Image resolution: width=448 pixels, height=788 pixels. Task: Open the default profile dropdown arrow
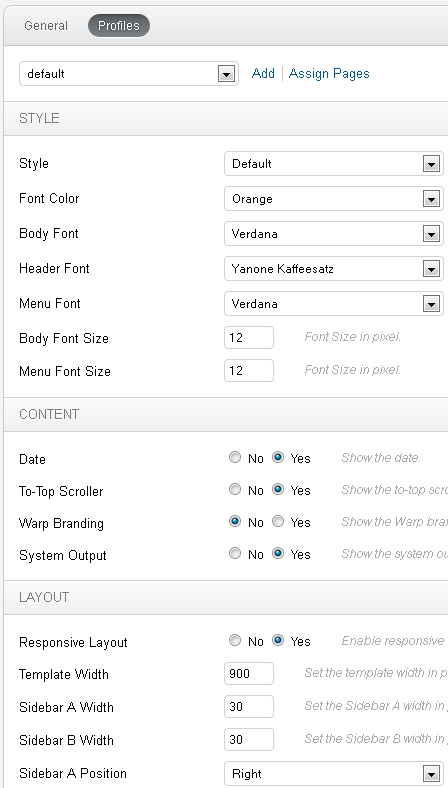pyautogui.click(x=226, y=74)
